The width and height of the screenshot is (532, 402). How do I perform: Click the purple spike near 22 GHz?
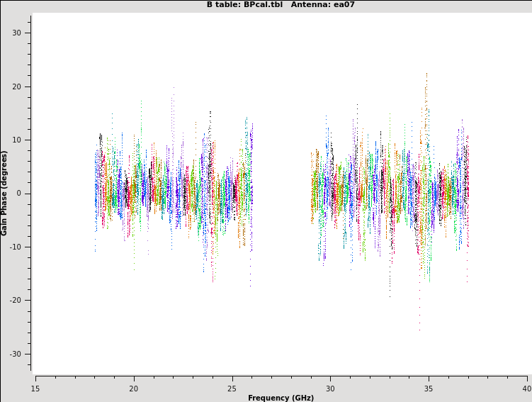pyautogui.click(x=172, y=99)
